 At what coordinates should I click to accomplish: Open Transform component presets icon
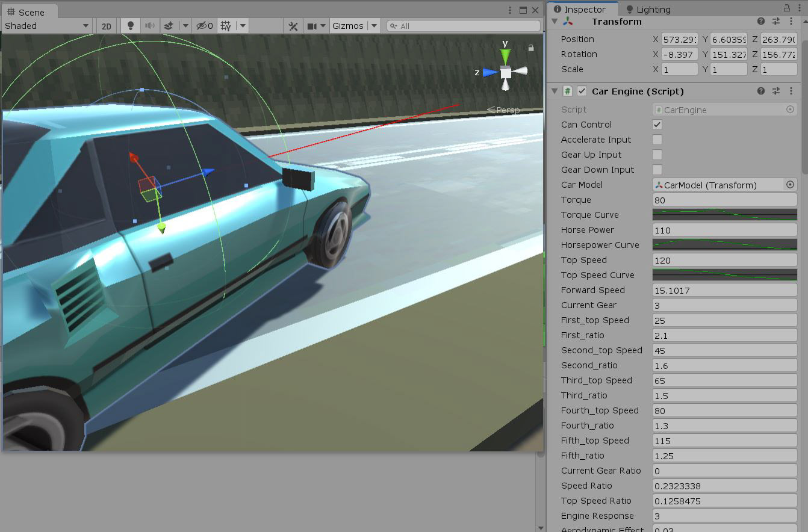coord(776,22)
